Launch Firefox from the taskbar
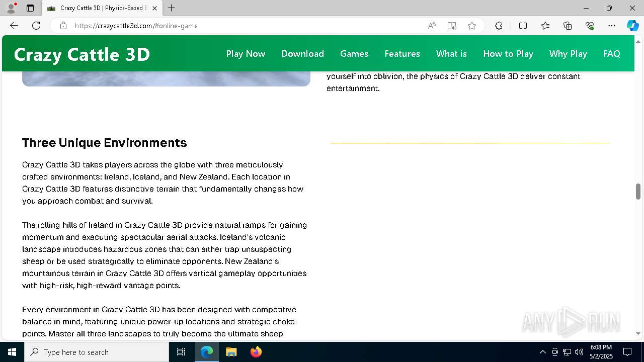644x362 pixels. (256, 352)
